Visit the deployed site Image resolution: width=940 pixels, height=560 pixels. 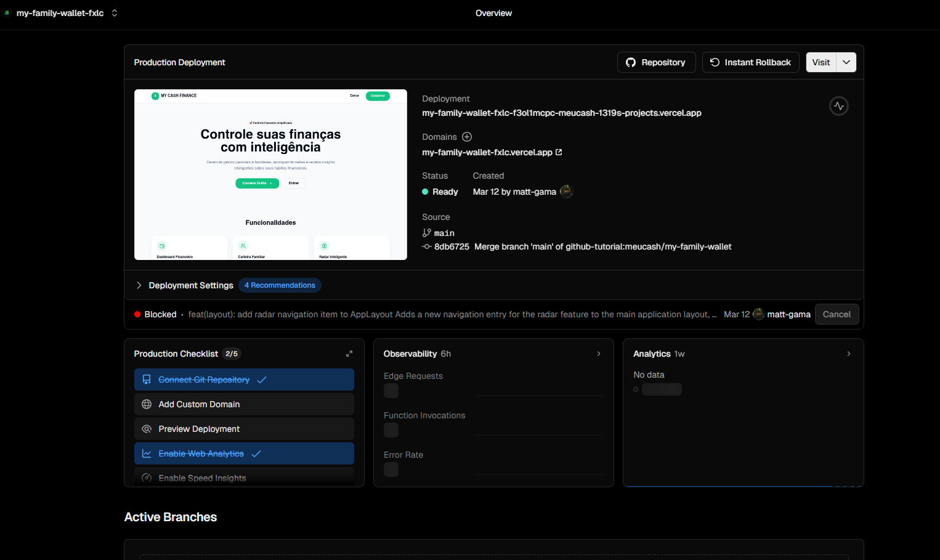tap(821, 62)
